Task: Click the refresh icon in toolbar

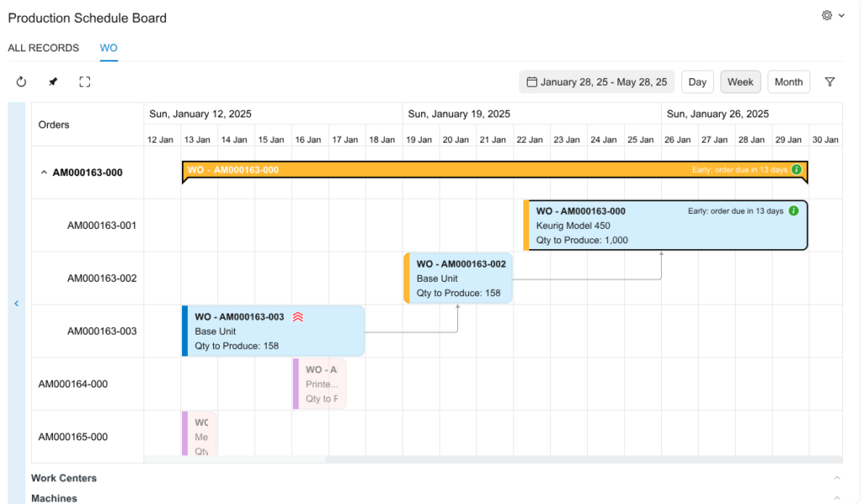Action: 22,82
